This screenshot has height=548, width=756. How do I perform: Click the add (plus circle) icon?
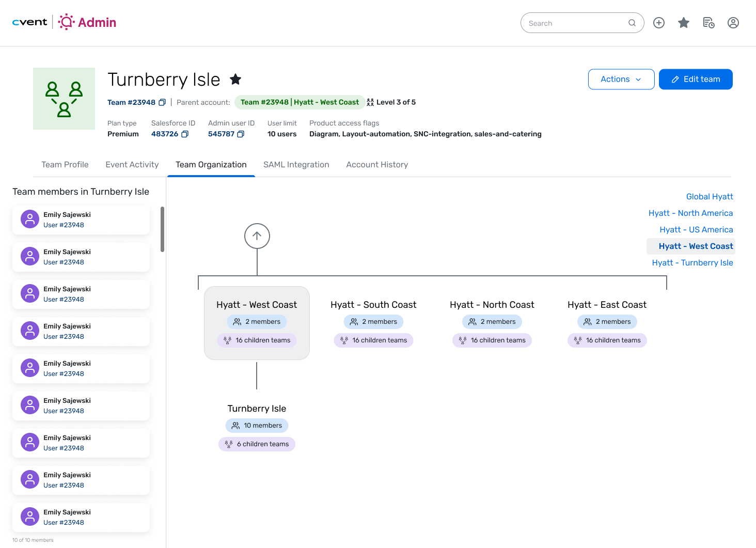tap(659, 23)
